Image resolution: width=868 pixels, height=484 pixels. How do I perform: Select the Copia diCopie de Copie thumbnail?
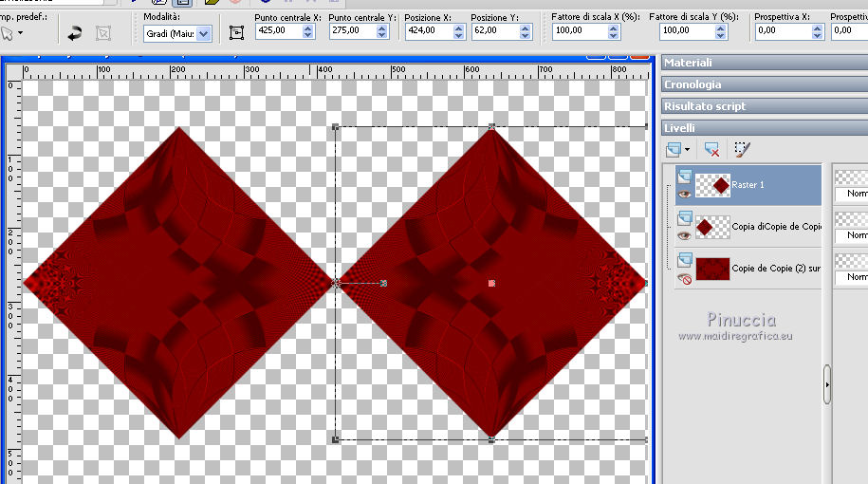(x=712, y=227)
